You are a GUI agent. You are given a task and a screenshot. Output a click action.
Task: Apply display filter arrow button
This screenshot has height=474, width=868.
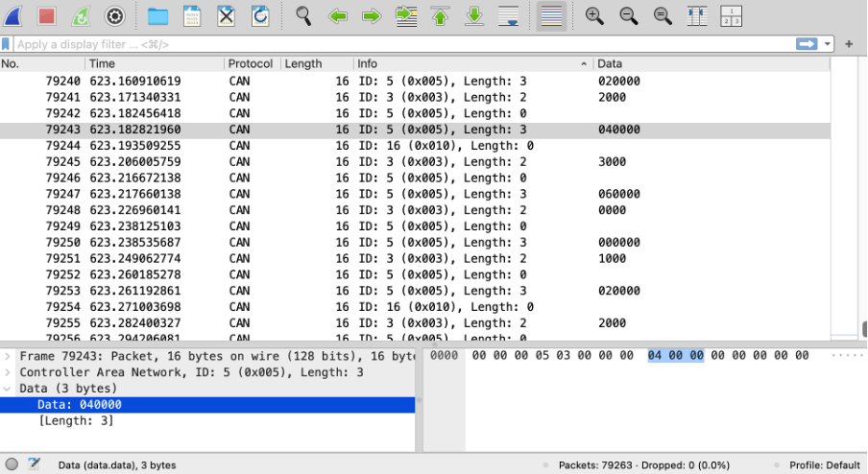pos(807,44)
